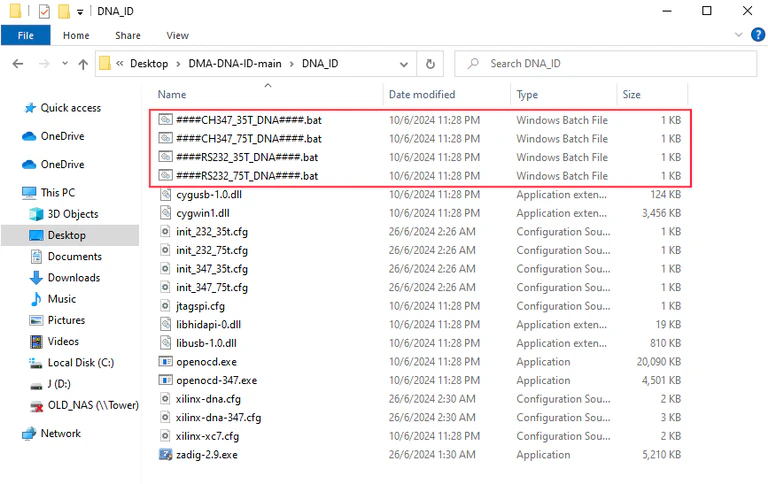Select Desktop in navigation pane
This screenshot has width=768, height=484.
(67, 235)
